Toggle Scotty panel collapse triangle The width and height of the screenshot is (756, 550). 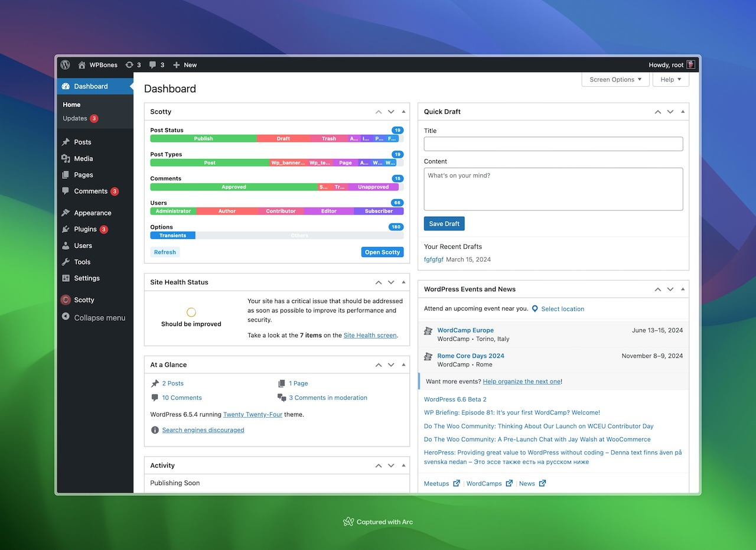point(403,112)
